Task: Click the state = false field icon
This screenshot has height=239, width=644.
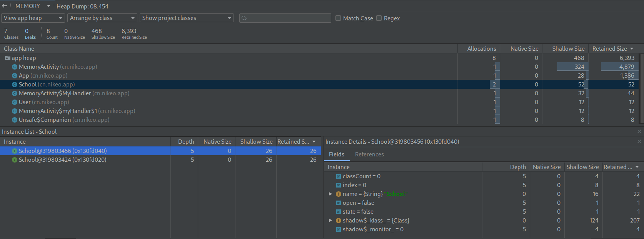Action: coord(339,212)
